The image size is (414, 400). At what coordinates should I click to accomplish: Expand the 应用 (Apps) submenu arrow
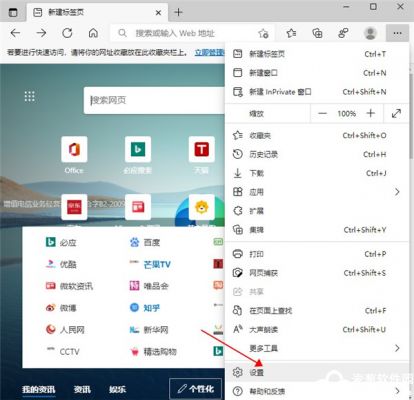[397, 192]
